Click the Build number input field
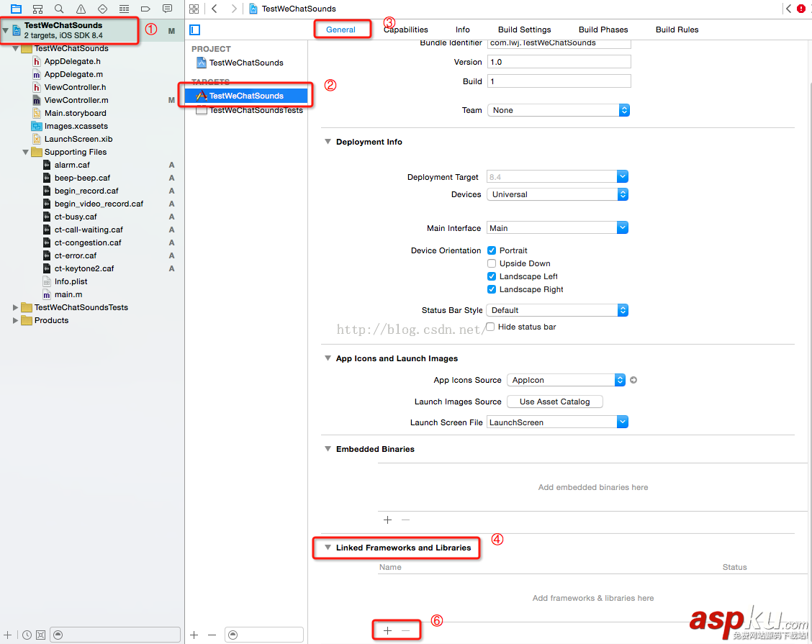This screenshot has height=644, width=812. (x=559, y=81)
